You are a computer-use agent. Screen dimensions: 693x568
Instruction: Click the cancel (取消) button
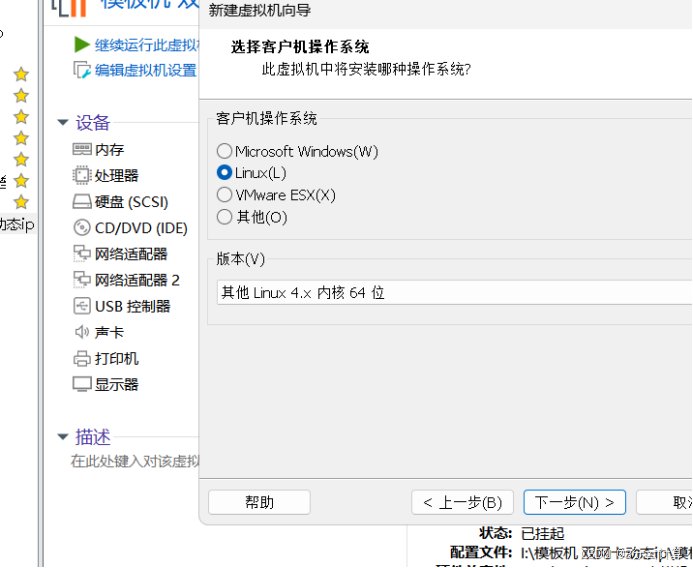[x=664, y=502]
